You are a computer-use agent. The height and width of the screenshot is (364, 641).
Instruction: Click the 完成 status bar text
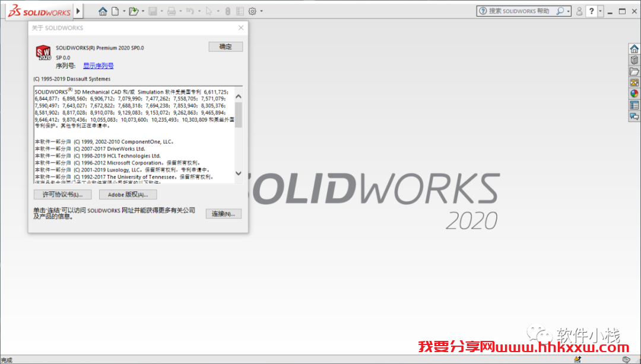tap(7, 360)
